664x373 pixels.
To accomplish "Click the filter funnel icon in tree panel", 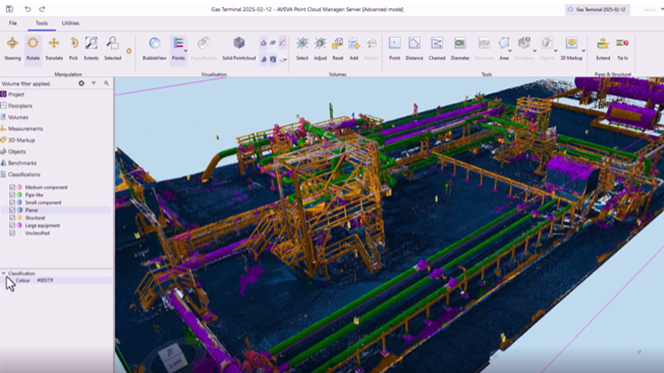I will 94,83.
